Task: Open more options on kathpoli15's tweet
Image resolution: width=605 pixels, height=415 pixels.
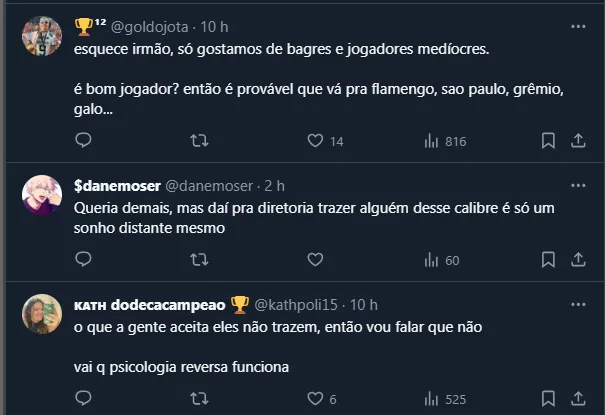Action: [578, 304]
